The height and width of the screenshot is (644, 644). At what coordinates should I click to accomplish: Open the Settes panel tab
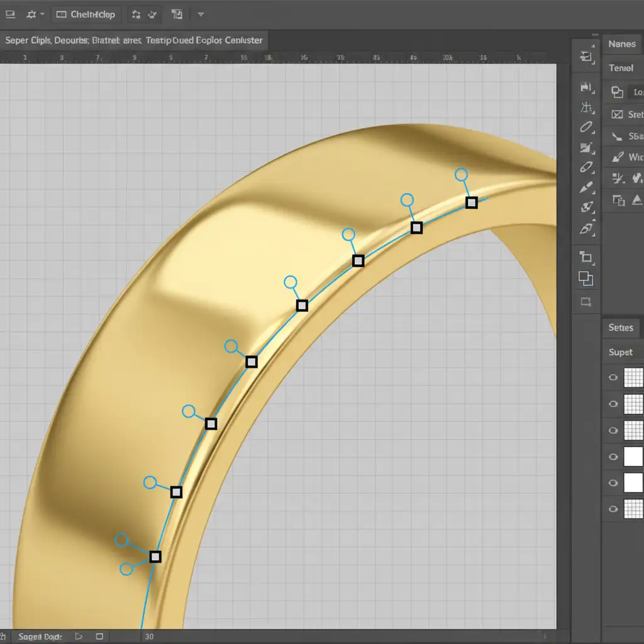pyautogui.click(x=621, y=328)
